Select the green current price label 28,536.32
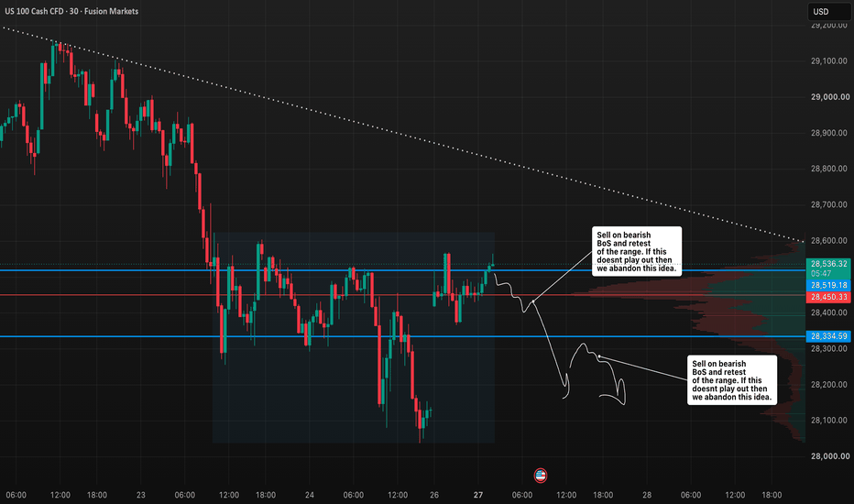The height and width of the screenshot is (504, 854). pos(828,264)
